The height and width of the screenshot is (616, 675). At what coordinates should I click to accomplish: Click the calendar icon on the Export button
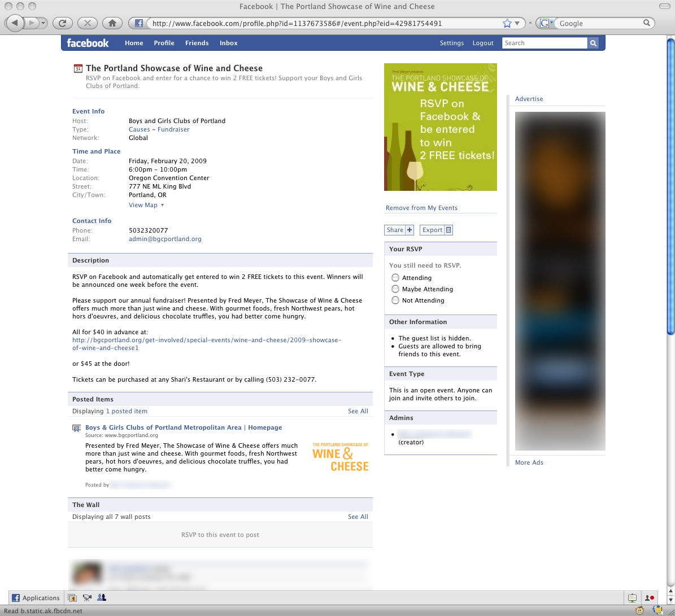[448, 230]
